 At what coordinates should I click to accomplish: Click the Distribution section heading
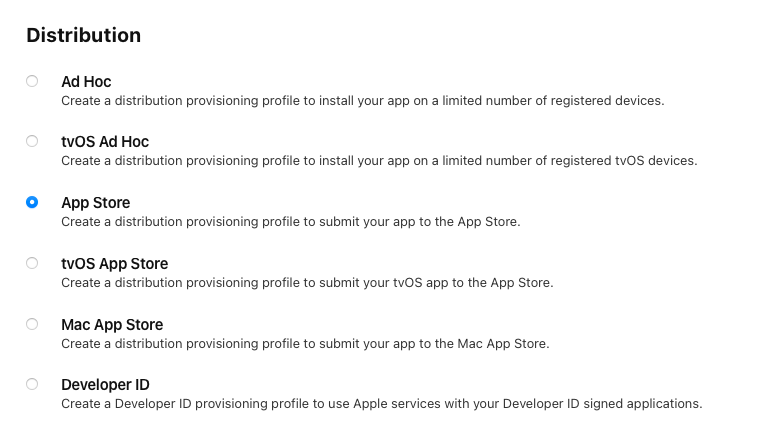click(x=84, y=35)
